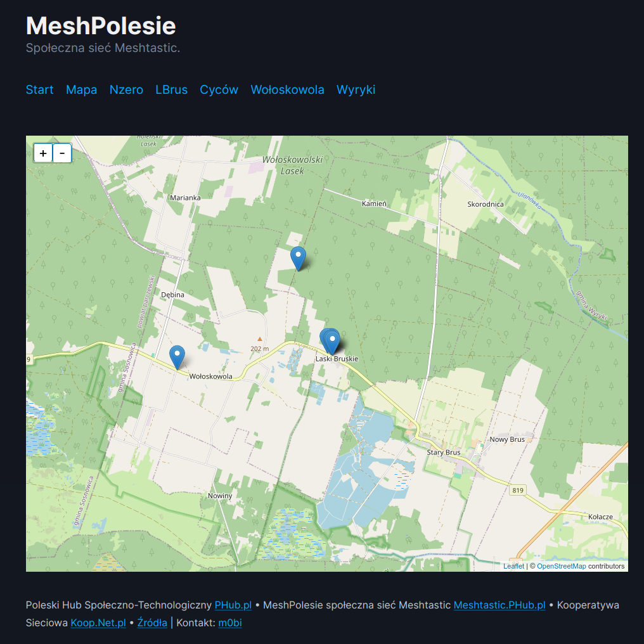Open the Leaflet attribution link
Screen dimensions: 644x644
[x=513, y=566]
